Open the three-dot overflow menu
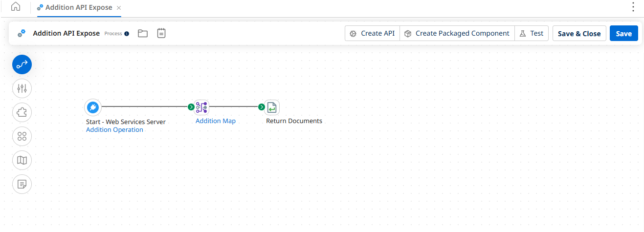644x232 pixels. (633, 7)
